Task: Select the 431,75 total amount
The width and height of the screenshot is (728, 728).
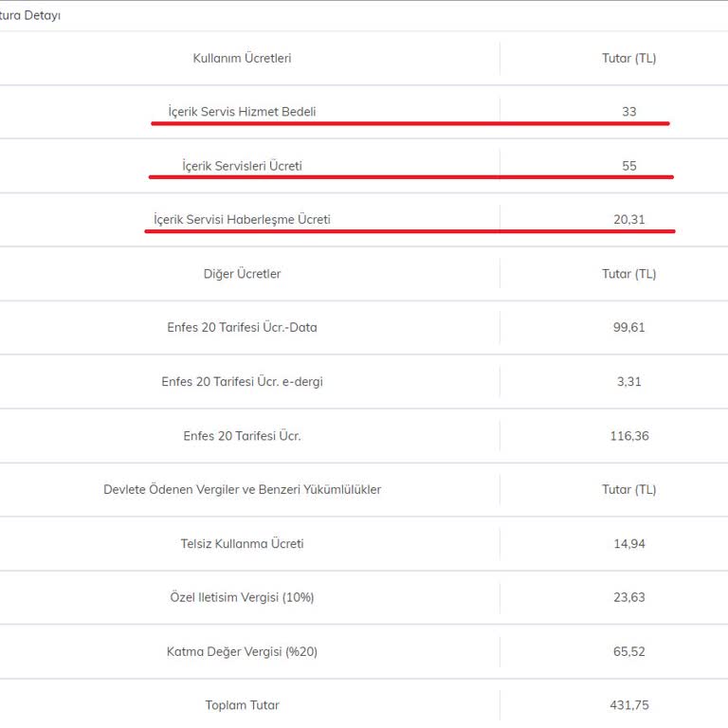Action: click(x=628, y=705)
